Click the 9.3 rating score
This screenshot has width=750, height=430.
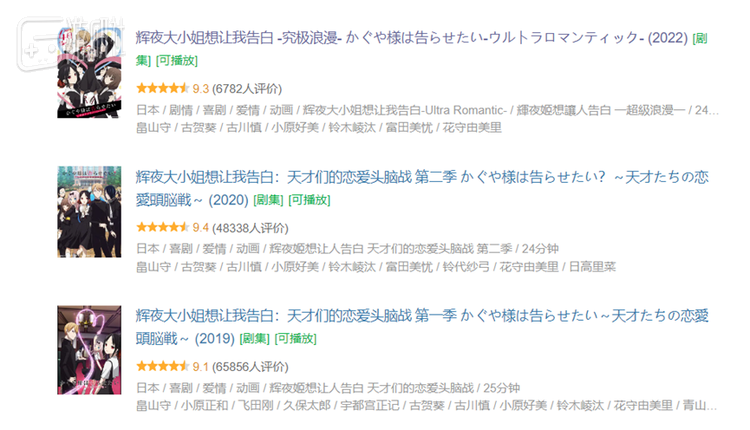(200, 87)
